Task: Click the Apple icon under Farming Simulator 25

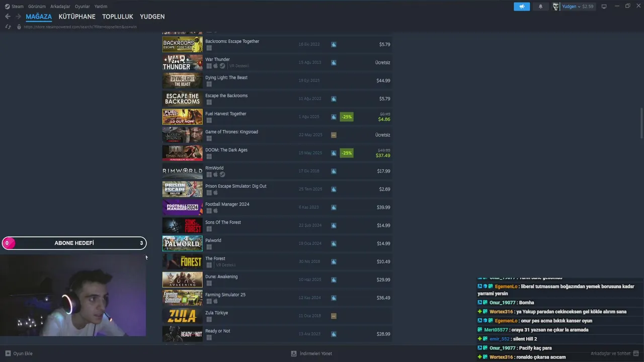Action: click(x=215, y=301)
